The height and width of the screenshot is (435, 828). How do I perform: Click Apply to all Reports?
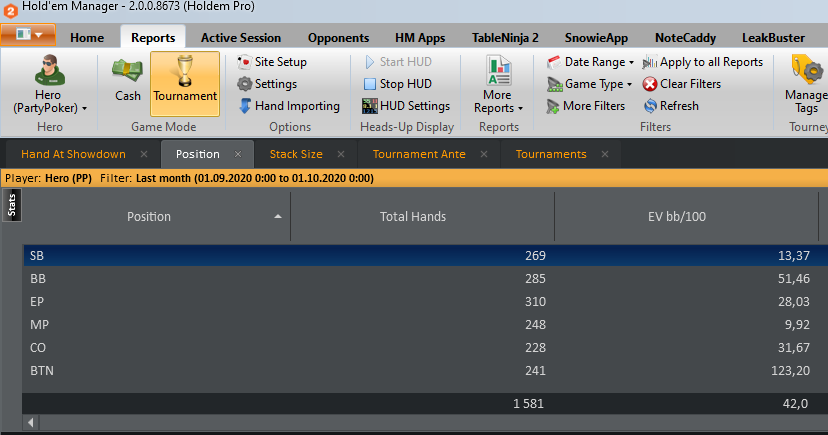[x=703, y=62]
